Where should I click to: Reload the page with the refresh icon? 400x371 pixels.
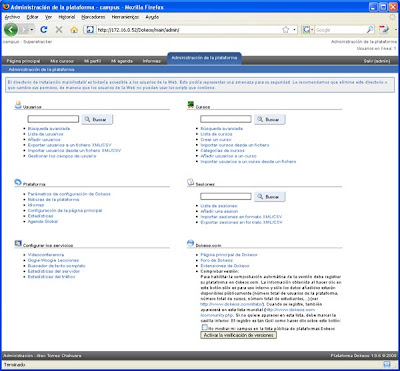tap(43, 30)
